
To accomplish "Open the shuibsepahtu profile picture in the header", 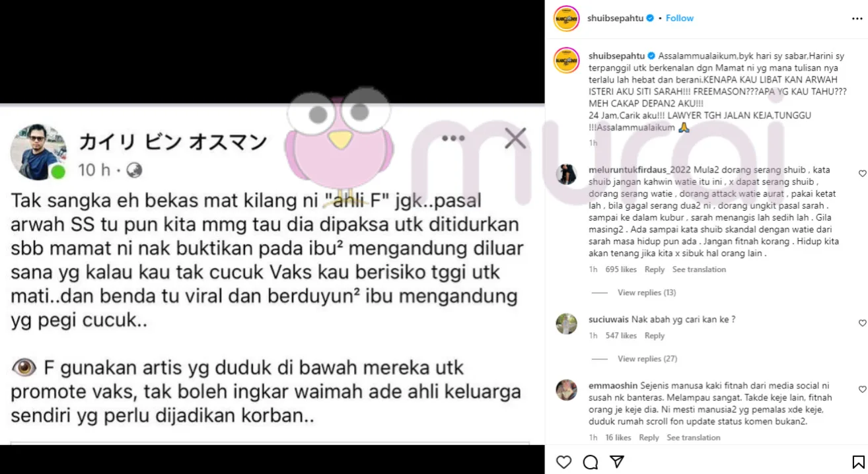I will [x=566, y=18].
